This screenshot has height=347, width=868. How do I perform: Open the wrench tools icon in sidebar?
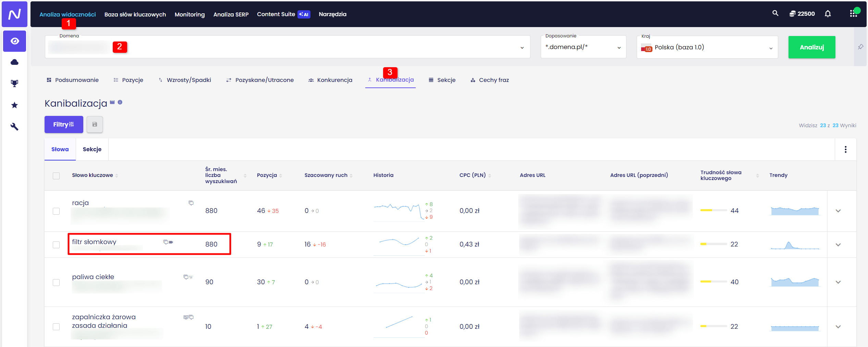coord(14,127)
